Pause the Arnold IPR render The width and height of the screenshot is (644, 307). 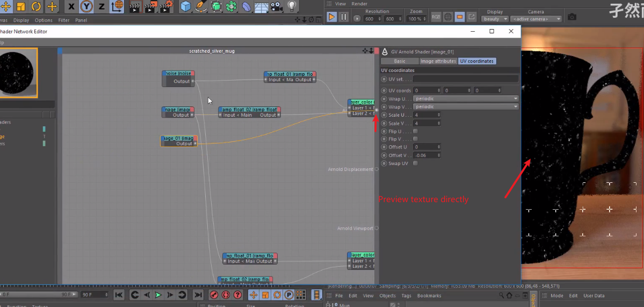(344, 17)
